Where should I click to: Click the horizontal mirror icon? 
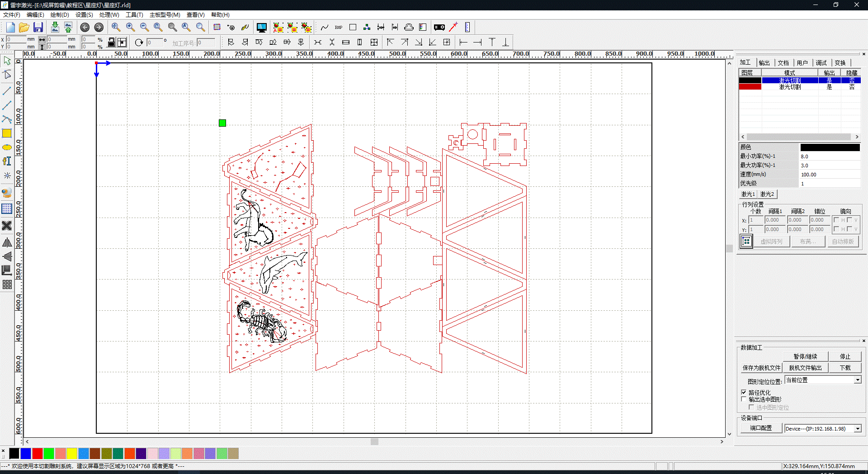click(7, 242)
